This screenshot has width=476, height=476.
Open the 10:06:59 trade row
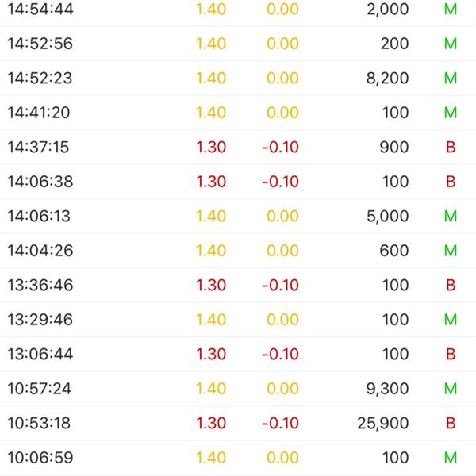point(238,458)
